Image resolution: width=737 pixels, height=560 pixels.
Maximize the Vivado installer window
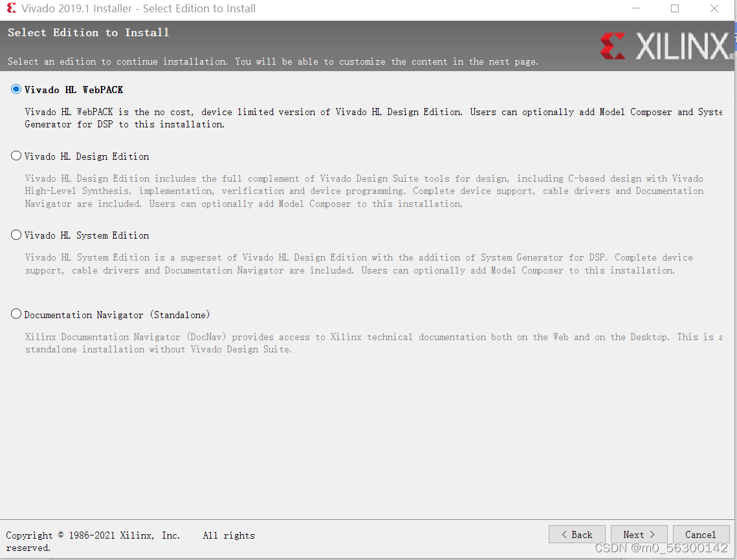pyautogui.click(x=675, y=8)
